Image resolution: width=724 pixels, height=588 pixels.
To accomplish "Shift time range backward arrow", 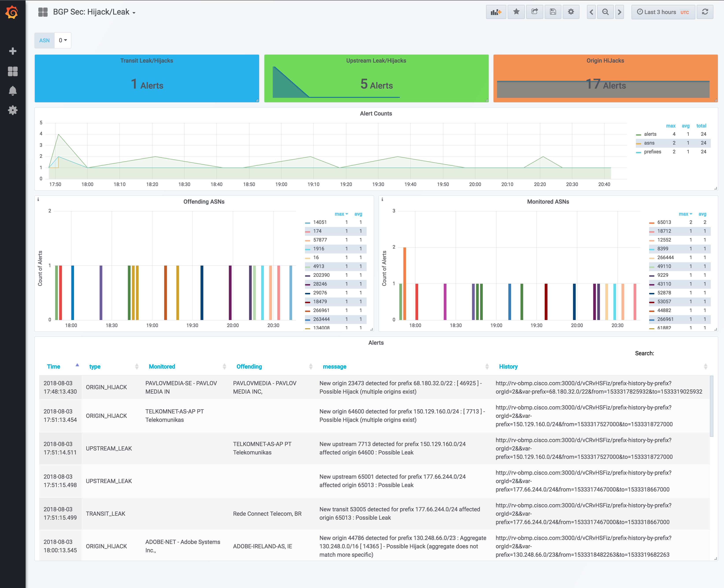I will click(591, 12).
